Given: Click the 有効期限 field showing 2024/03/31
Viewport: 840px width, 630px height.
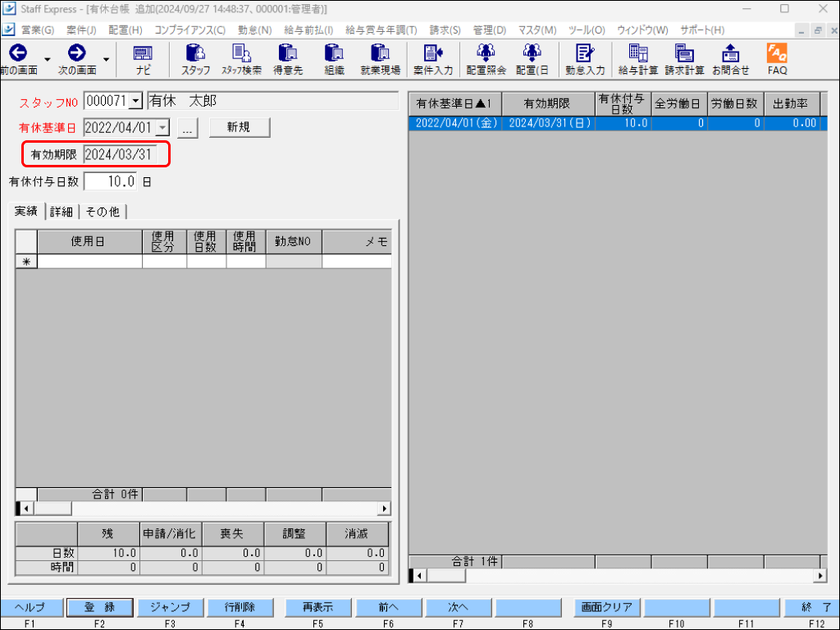Looking at the screenshot, I should coord(121,154).
